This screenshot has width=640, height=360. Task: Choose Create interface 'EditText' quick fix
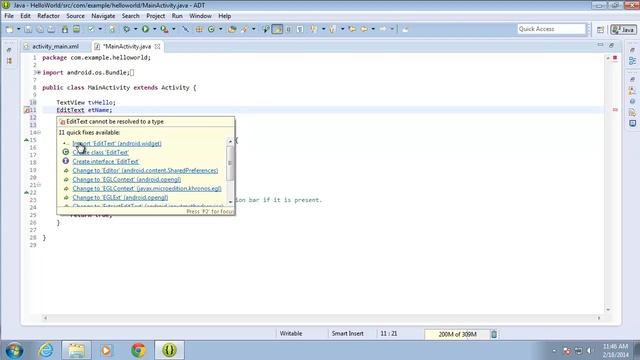(x=106, y=162)
